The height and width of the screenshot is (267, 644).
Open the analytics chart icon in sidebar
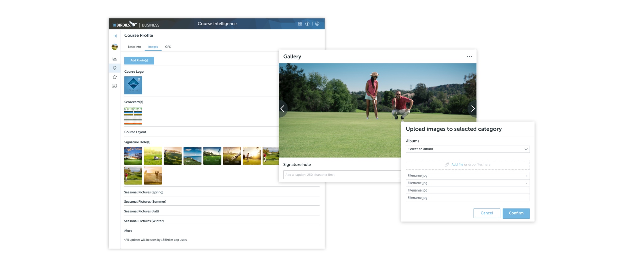[115, 59]
